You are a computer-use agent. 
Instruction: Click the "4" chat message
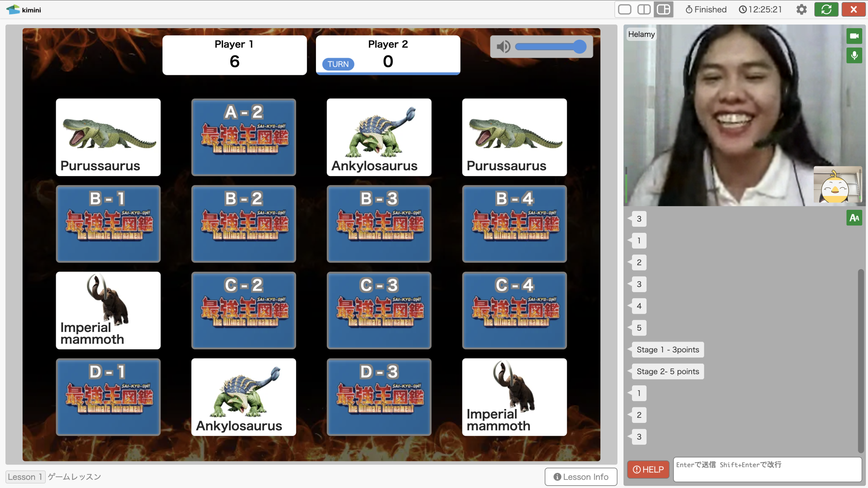[639, 306]
